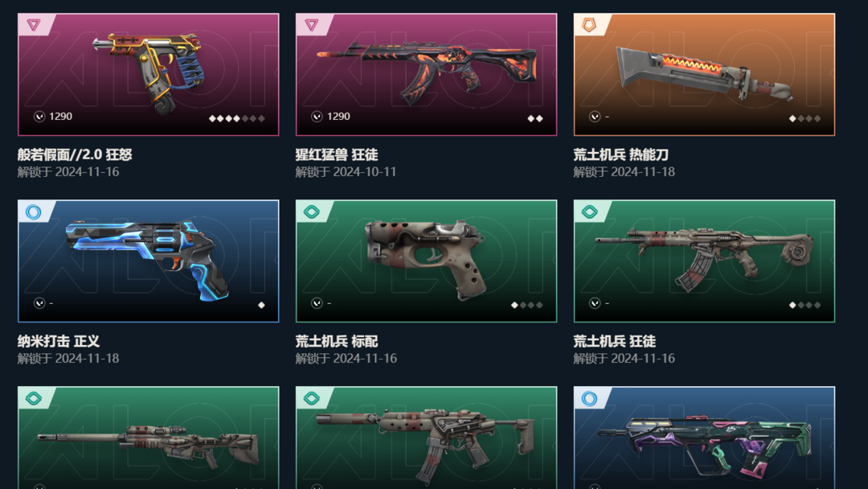This screenshot has height=489, width=868.
Task: Click the green tier icon on 荒土机兵 标配 card
Action: [x=312, y=212]
